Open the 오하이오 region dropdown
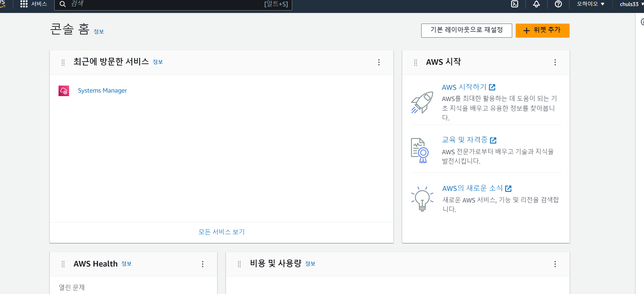644x294 pixels. coord(590,4)
